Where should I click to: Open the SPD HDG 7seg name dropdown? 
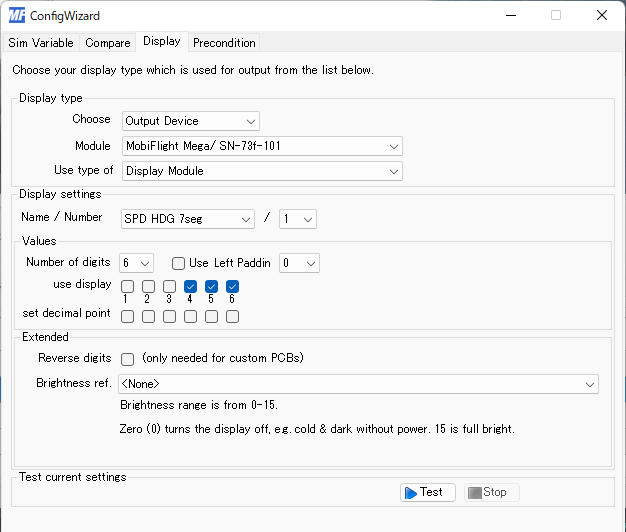pyautogui.click(x=188, y=219)
